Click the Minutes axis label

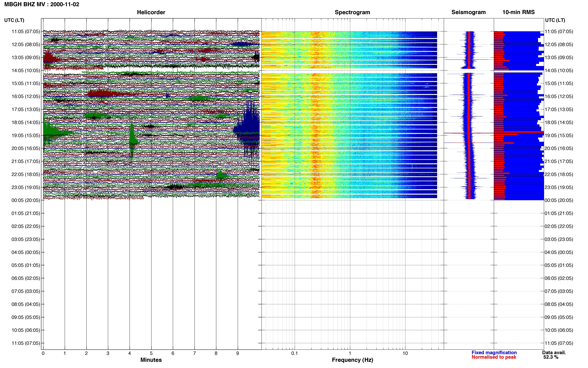click(151, 360)
